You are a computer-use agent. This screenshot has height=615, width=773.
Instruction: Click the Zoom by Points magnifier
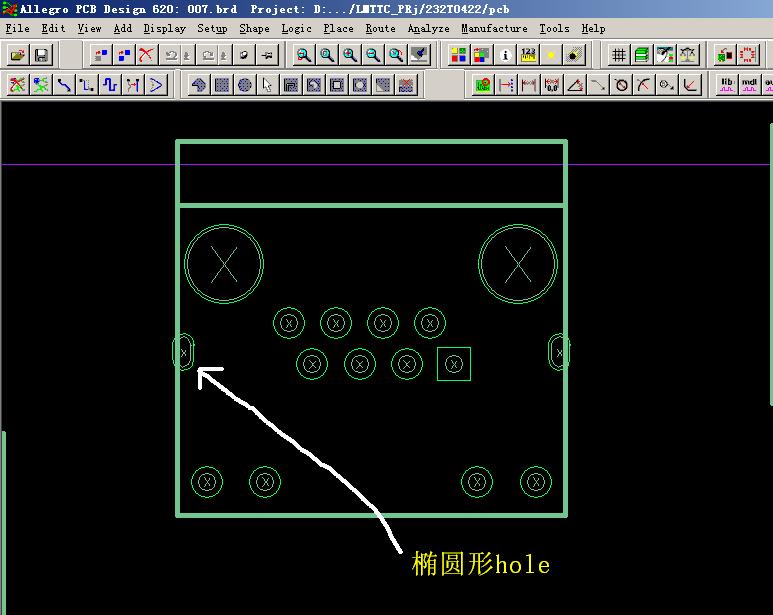click(304, 55)
